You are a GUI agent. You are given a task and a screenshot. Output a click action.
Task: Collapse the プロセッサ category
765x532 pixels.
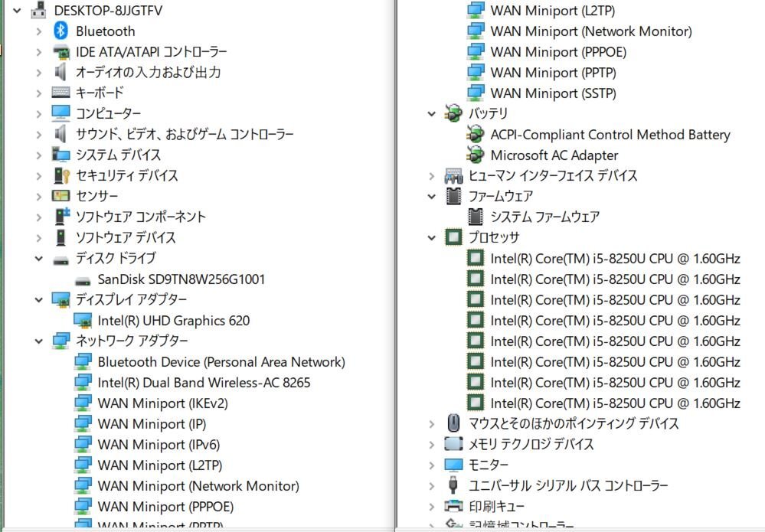[x=431, y=237]
